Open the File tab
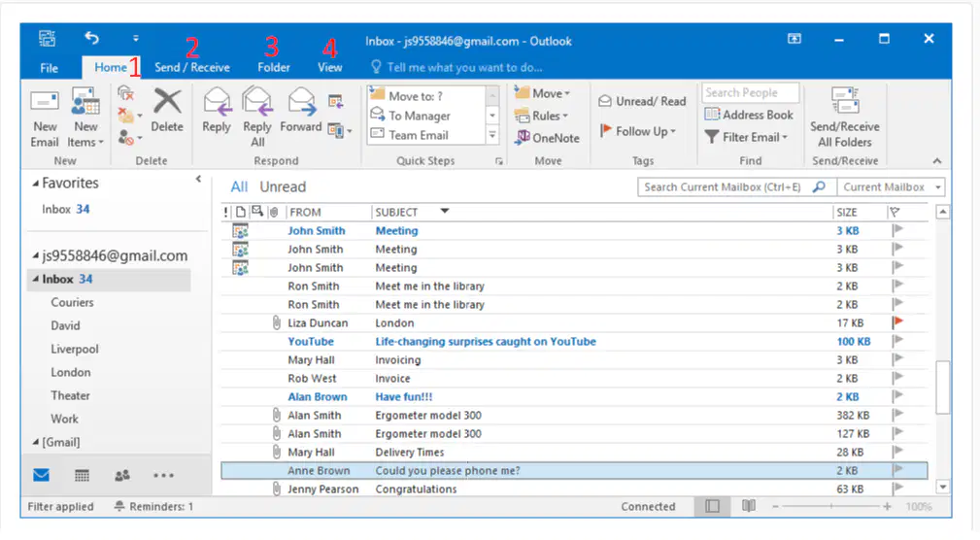980x540 pixels. tap(49, 68)
